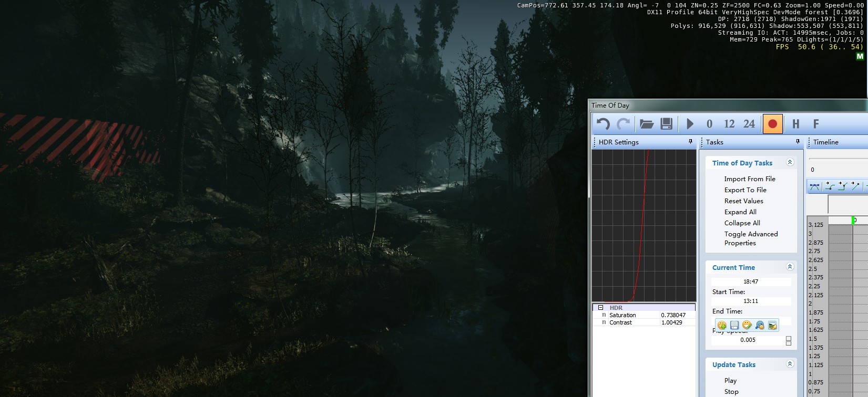Collapse the Current Time section

[x=790, y=267]
